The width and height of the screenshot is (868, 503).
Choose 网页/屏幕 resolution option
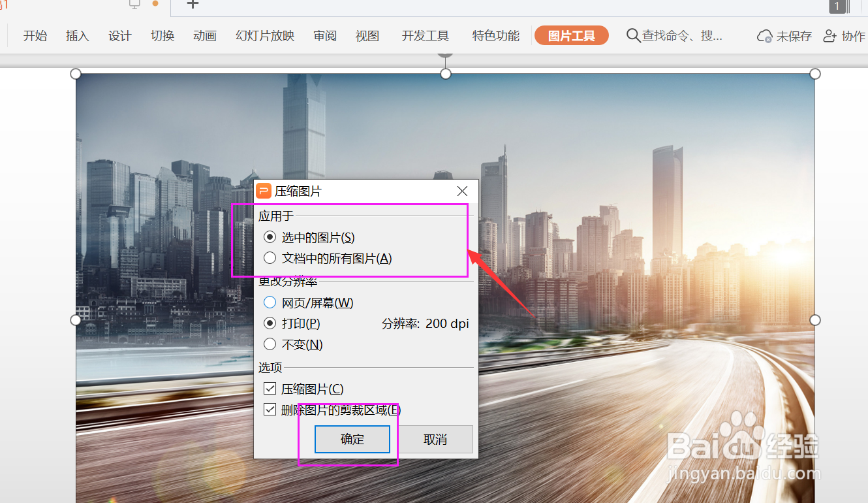(x=308, y=302)
